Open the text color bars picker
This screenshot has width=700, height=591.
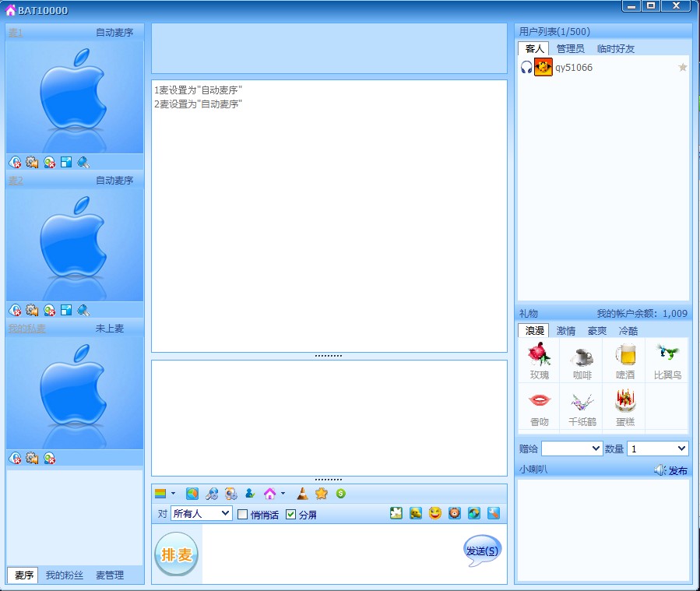(160, 493)
